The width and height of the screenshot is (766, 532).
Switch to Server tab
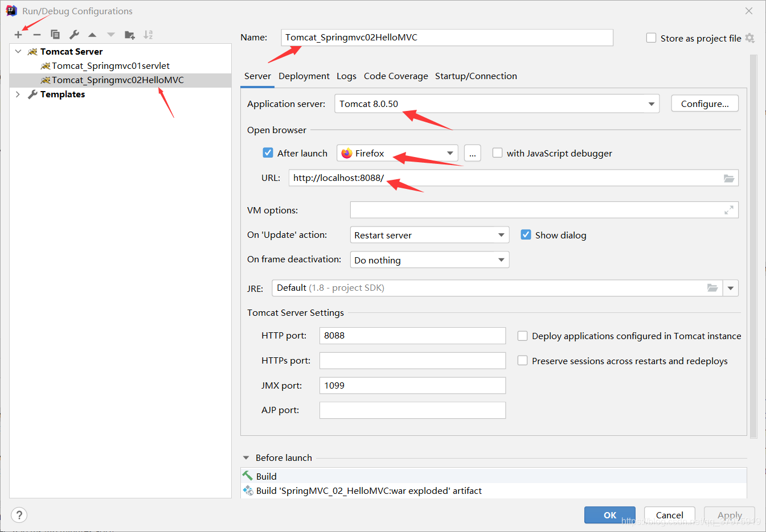coord(257,76)
